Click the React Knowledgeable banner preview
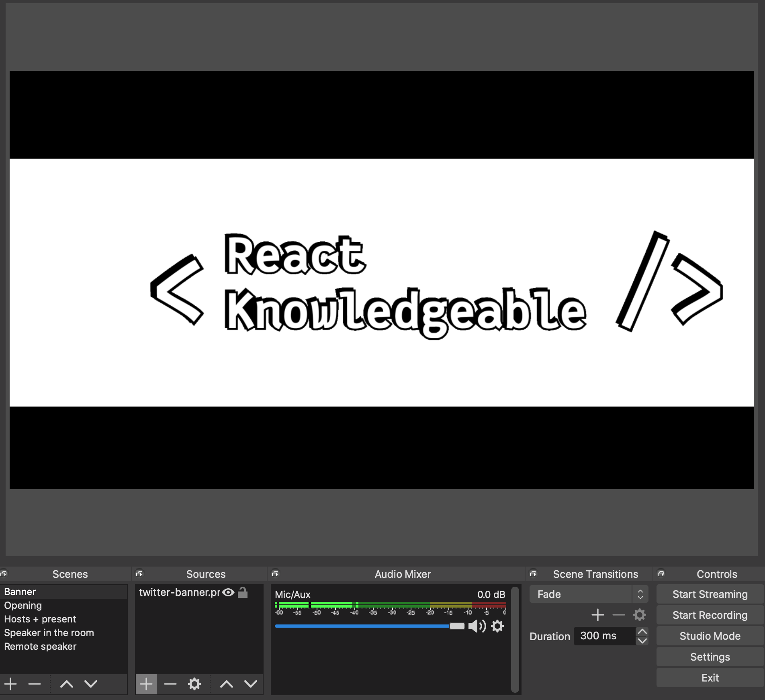 coord(382,282)
